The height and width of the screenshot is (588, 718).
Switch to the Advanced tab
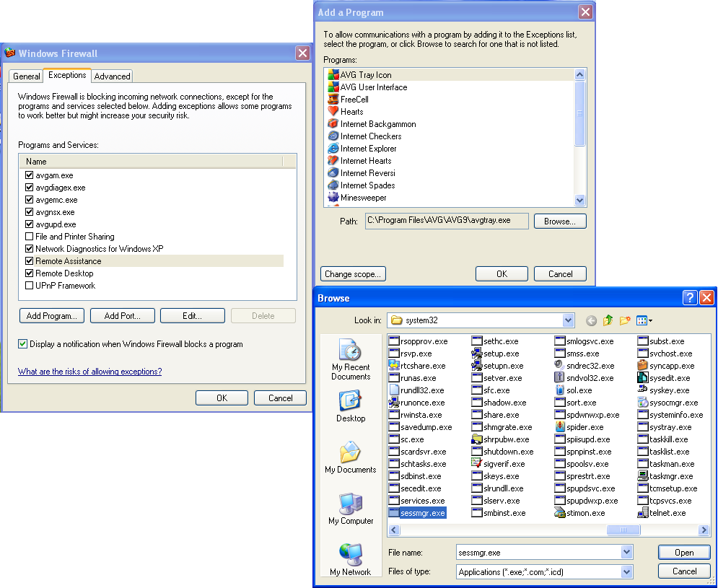(112, 76)
